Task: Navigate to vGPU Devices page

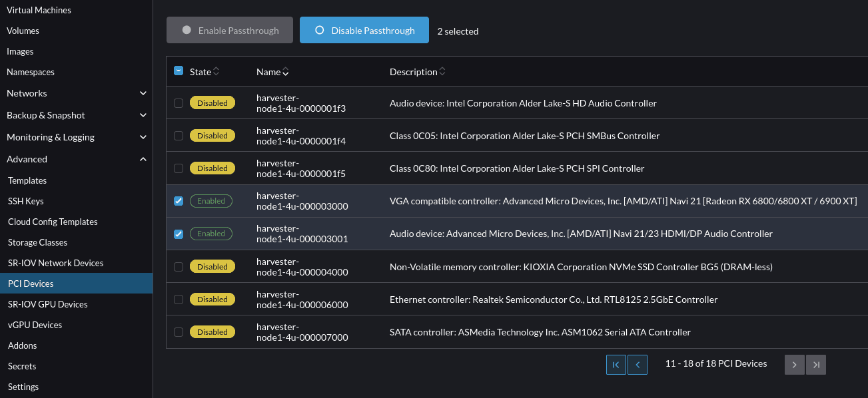Action: pyautogui.click(x=35, y=325)
